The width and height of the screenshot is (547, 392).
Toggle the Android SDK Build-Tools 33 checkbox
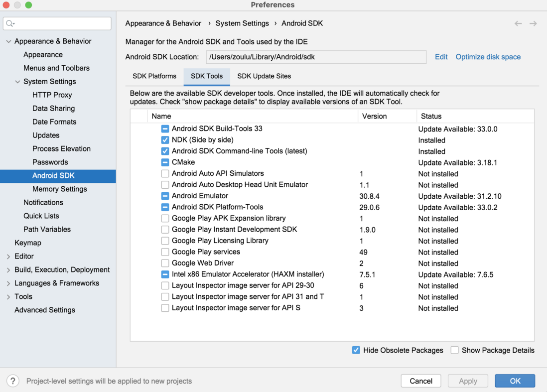tap(165, 129)
